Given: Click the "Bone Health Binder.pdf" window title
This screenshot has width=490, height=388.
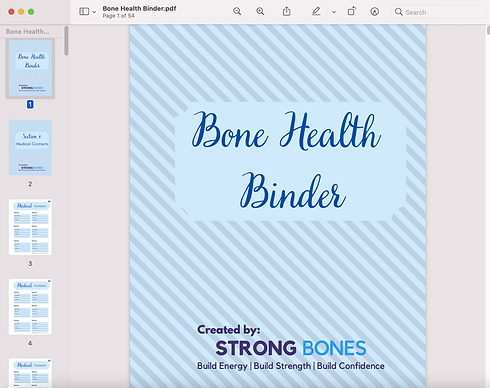Looking at the screenshot, I should pyautogui.click(x=139, y=9).
